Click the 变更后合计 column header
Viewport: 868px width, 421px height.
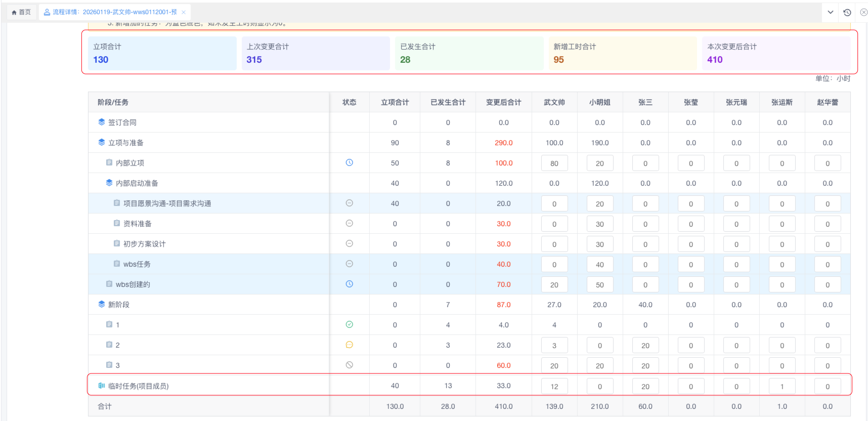(x=503, y=102)
